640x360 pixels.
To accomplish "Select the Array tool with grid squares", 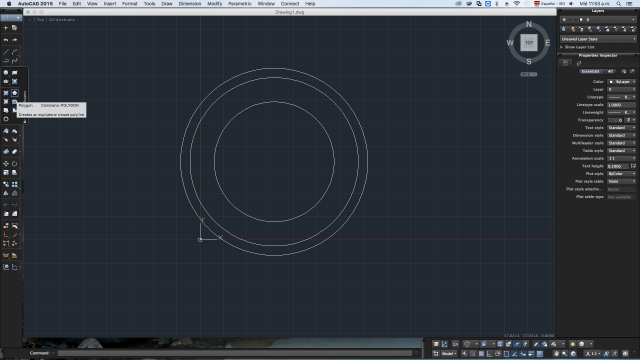I will (x=15, y=184).
